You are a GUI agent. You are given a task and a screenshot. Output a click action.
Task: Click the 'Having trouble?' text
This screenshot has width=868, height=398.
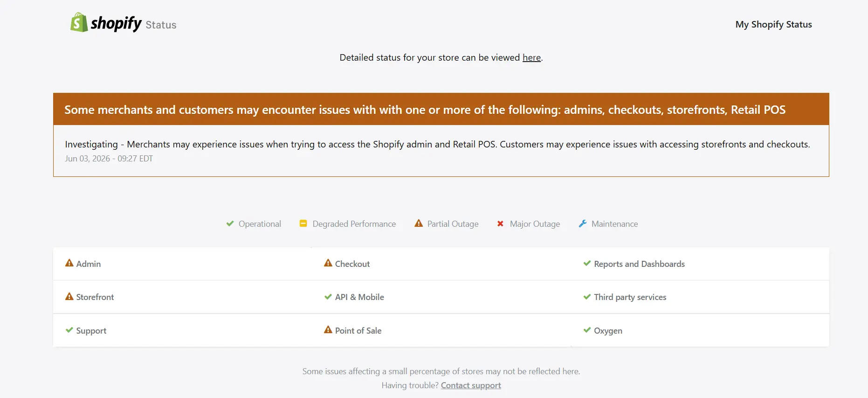point(410,385)
